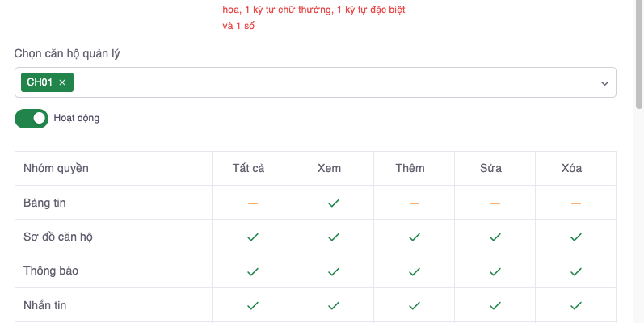
Task: Remove the CH01 apartment tag
Action: tap(62, 82)
